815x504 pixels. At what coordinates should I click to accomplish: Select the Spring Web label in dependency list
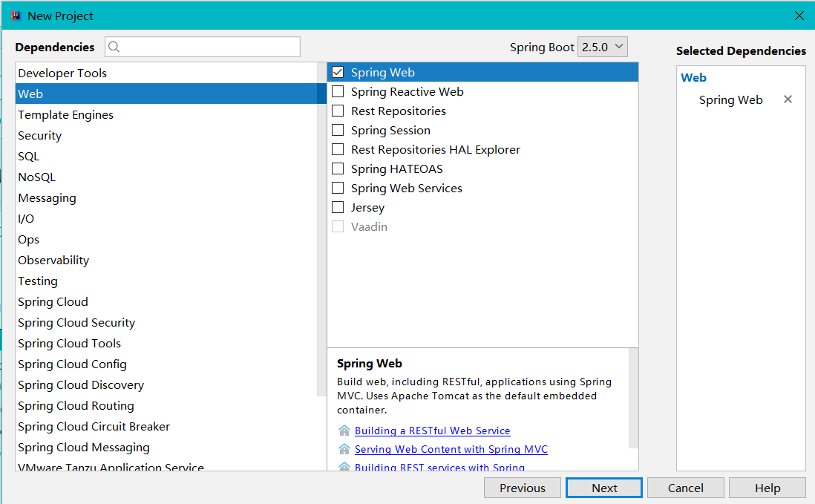(x=382, y=72)
